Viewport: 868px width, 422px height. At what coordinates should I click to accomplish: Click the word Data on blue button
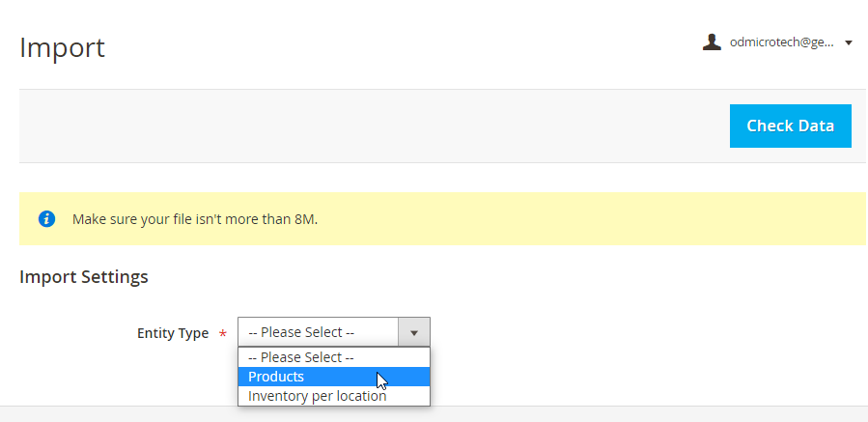click(x=813, y=126)
